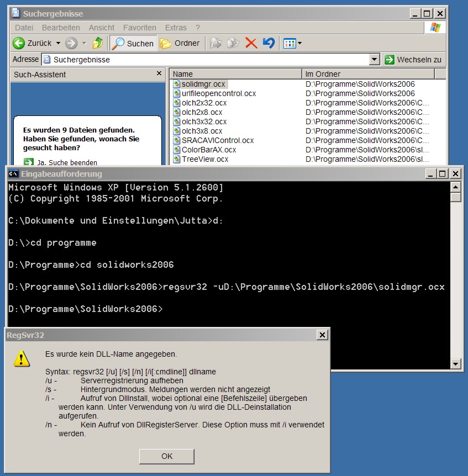Image resolution: width=468 pixels, height=476 pixels.
Task: Select file ColorBarAX.ocx
Action: [x=209, y=150]
